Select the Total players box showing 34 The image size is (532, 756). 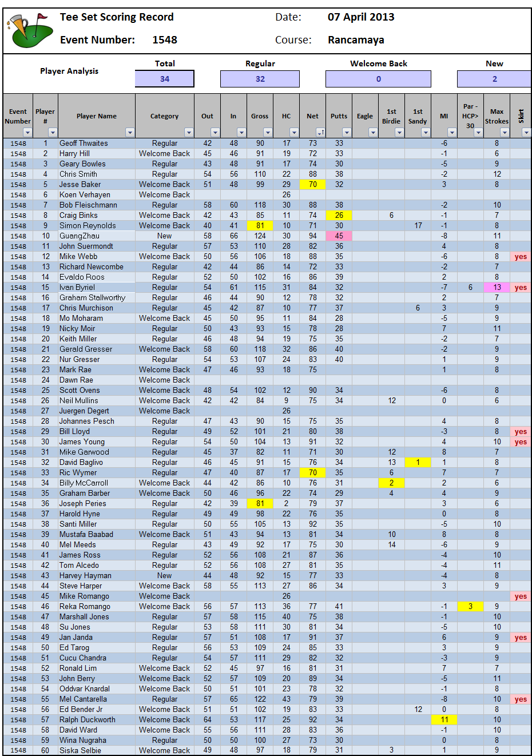(x=165, y=79)
